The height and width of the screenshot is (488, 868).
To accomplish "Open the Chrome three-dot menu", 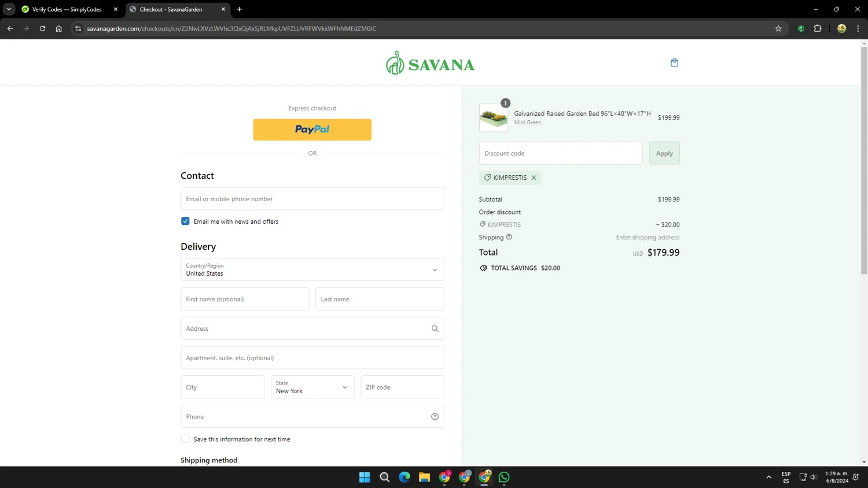I will 858,28.
